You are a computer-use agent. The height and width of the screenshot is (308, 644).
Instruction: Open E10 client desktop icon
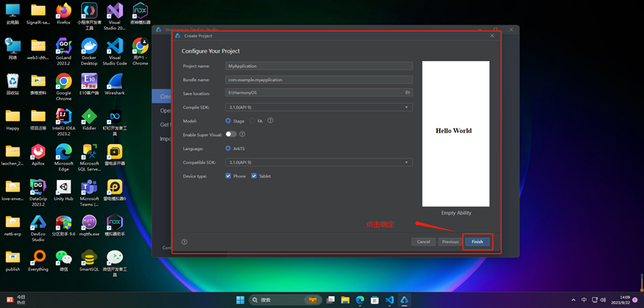point(89,84)
